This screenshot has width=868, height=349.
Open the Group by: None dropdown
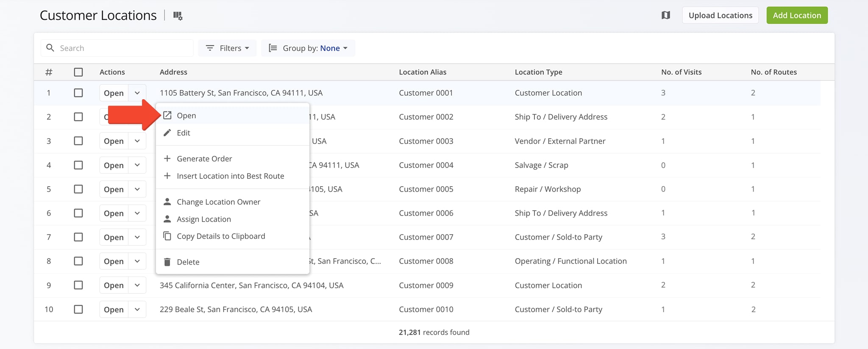tap(308, 48)
